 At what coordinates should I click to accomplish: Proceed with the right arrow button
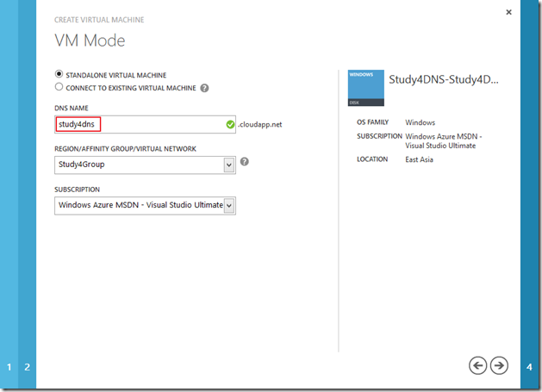[499, 365]
